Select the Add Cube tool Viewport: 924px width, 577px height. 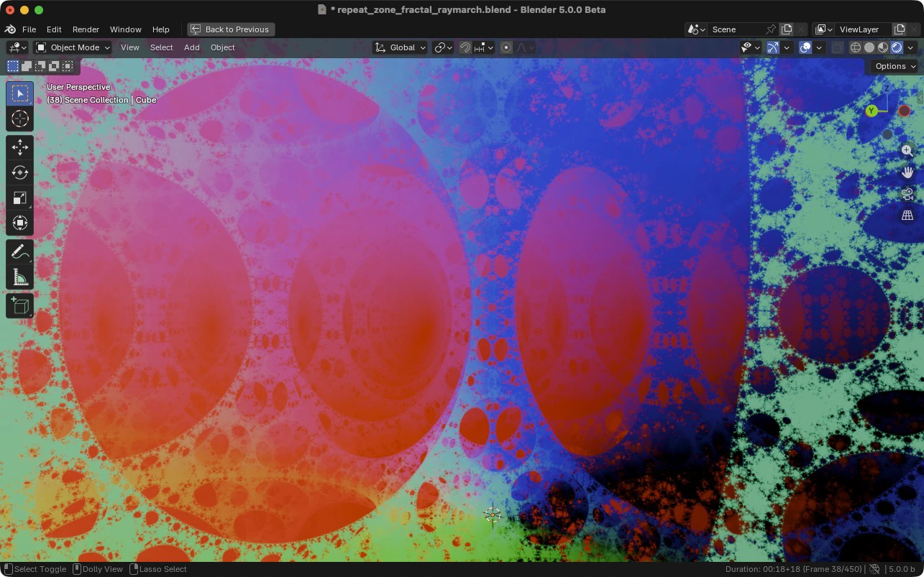point(20,306)
